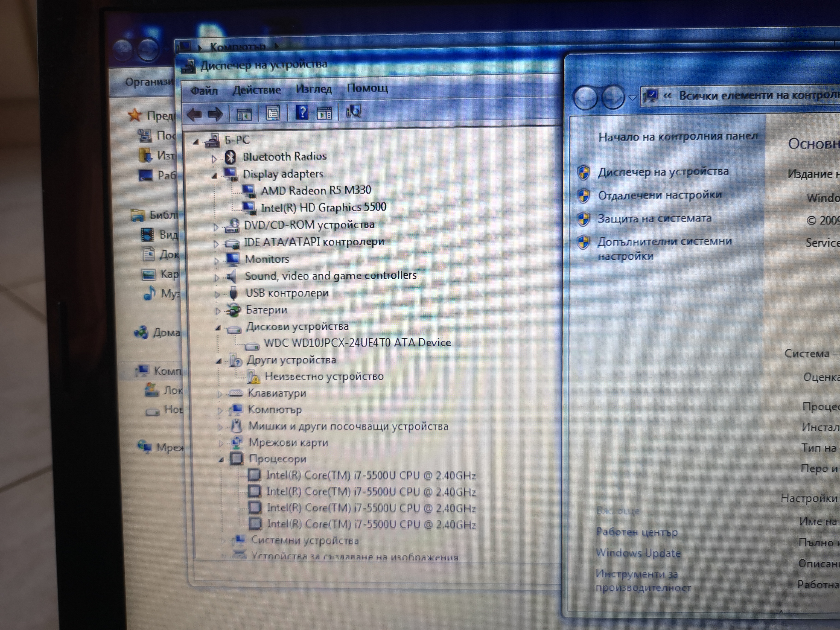Open the Действие menu
This screenshot has height=630, width=840.
[x=256, y=90]
